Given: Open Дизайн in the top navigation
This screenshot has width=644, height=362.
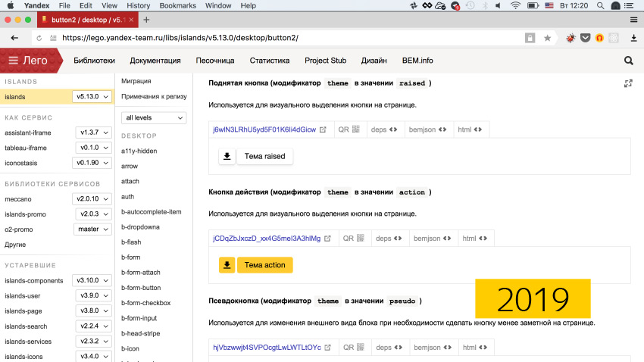Looking at the screenshot, I should [x=374, y=61].
